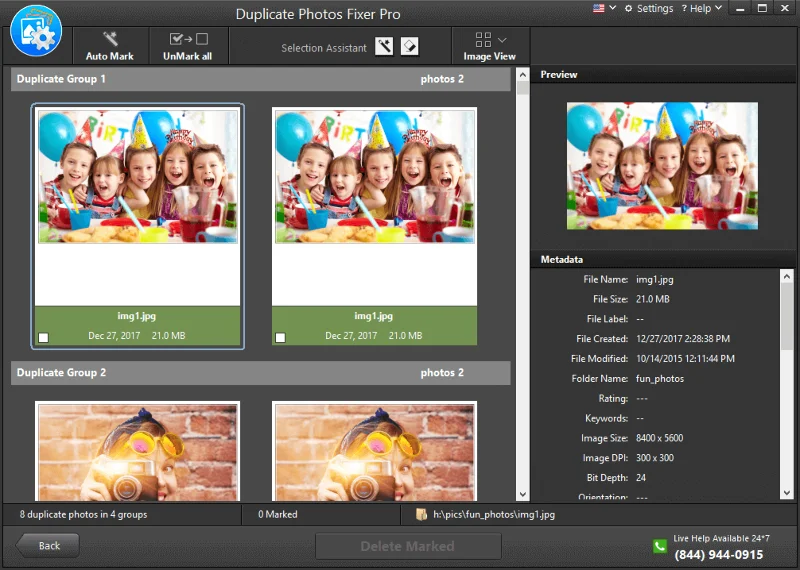Mark the first img1.jpg checkbox
Viewport: 800px width, 570px height.
coord(44,338)
